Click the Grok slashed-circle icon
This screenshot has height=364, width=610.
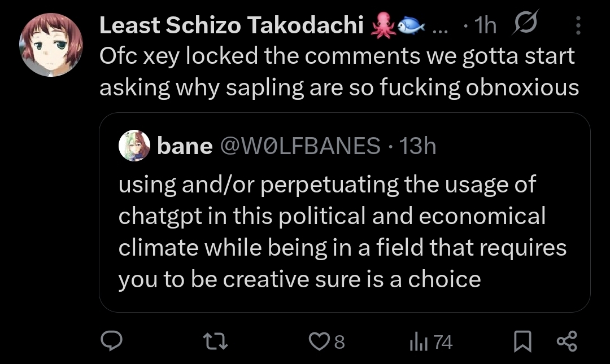tap(526, 24)
